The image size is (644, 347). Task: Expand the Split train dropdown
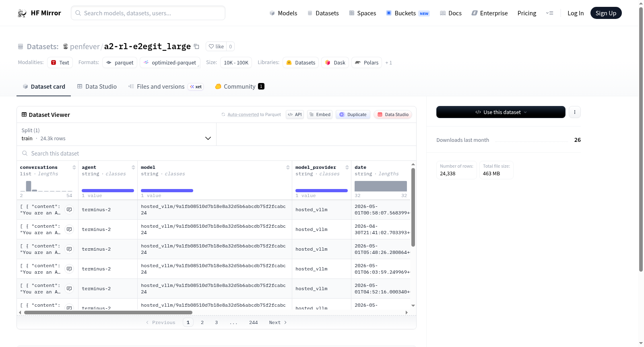click(x=116, y=134)
